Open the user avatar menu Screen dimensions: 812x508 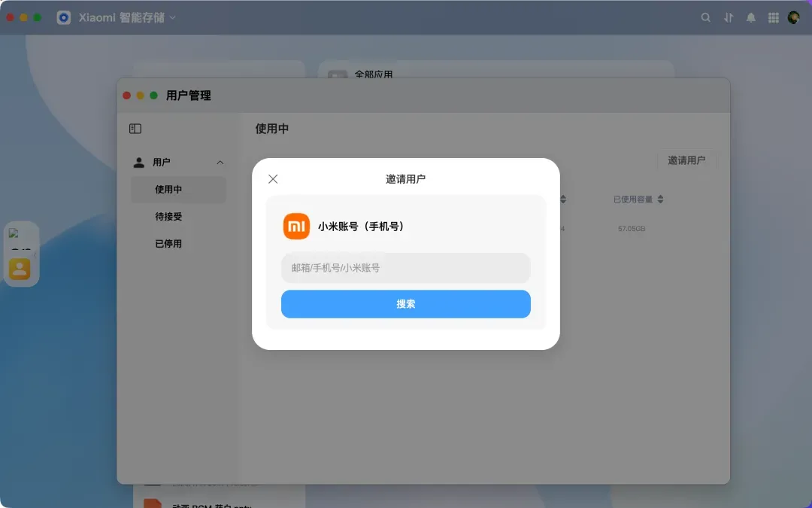(793, 17)
